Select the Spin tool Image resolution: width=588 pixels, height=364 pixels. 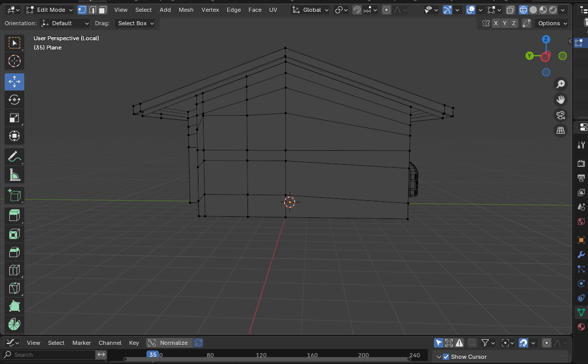[x=14, y=324]
